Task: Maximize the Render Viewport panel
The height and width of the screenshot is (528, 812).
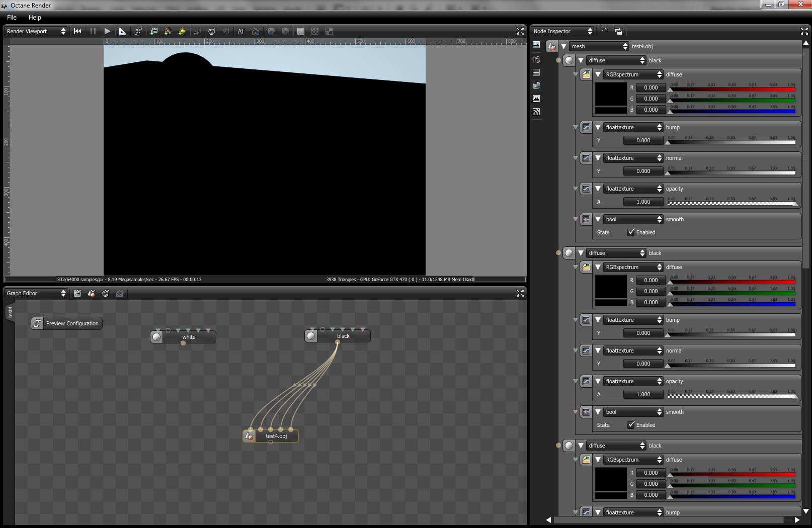Action: pos(520,31)
